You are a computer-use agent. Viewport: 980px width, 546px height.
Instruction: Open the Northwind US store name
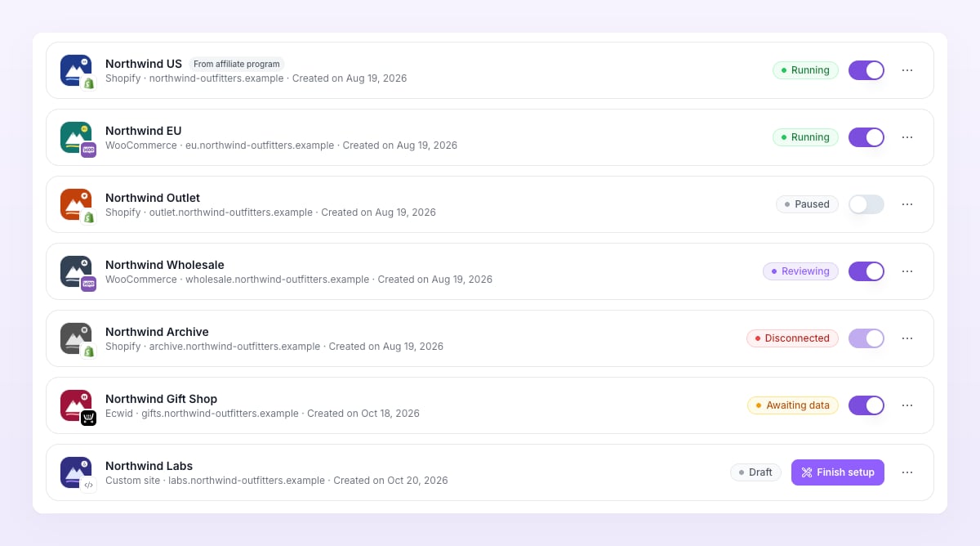pyautogui.click(x=144, y=64)
